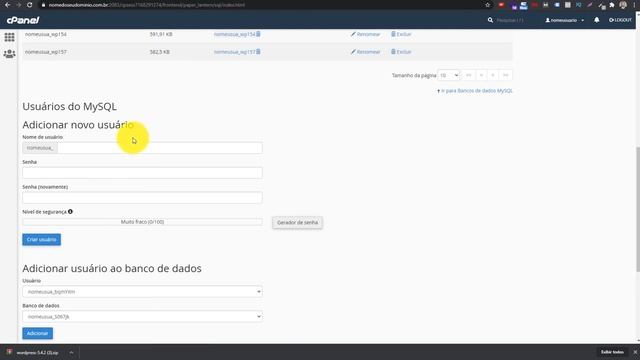
Task: Open the browser extensions puzzle icon
Action: click(x=612, y=5)
